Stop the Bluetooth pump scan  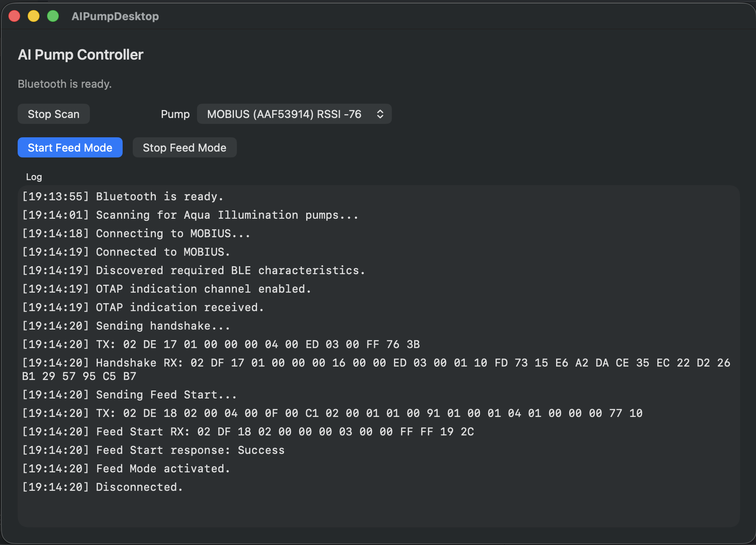[x=53, y=114]
